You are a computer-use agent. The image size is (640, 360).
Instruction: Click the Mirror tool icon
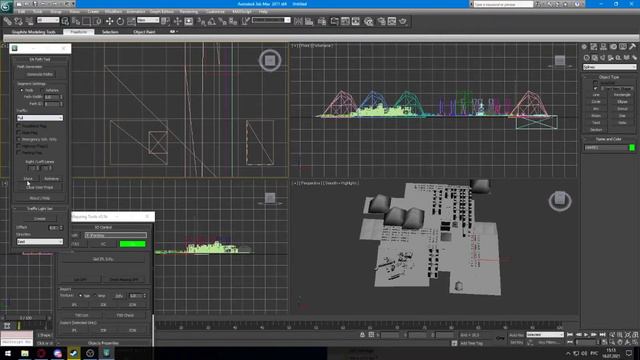click(298, 21)
